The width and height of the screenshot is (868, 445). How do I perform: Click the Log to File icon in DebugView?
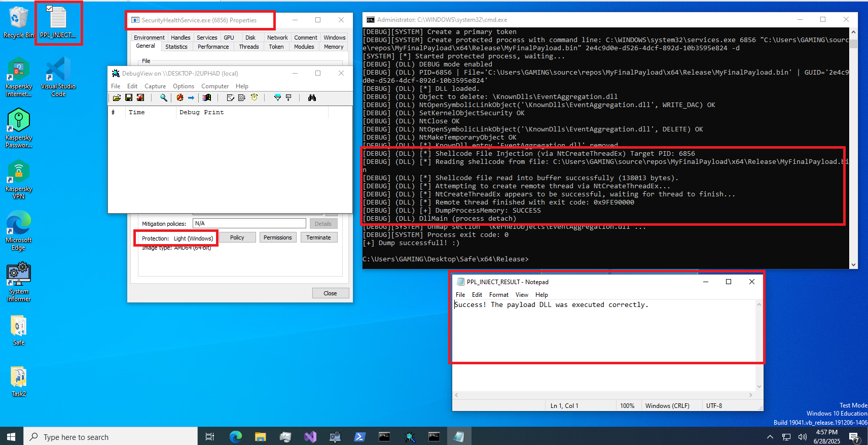140,97
